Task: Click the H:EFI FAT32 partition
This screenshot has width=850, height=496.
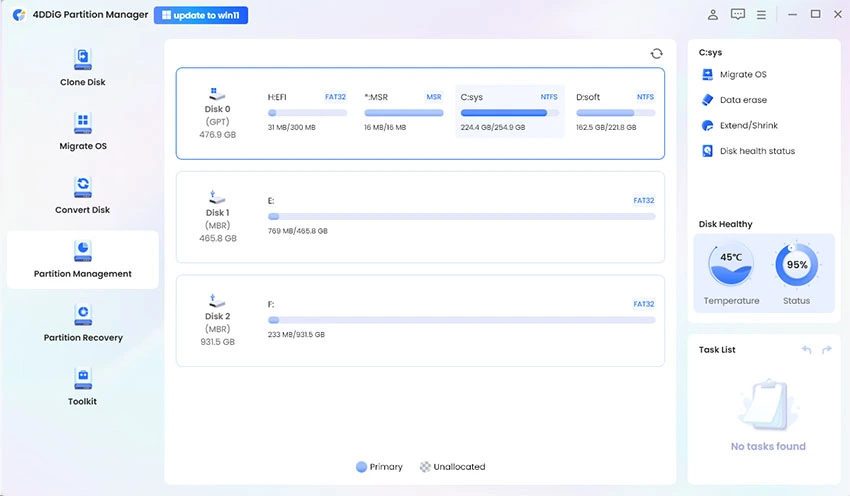Action: (306, 112)
